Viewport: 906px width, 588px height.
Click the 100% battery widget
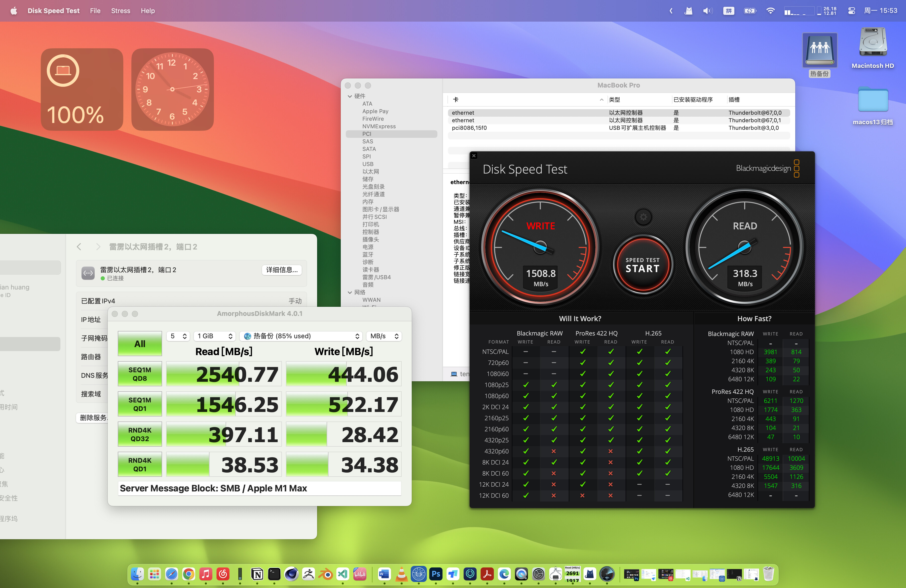pyautogui.click(x=82, y=89)
